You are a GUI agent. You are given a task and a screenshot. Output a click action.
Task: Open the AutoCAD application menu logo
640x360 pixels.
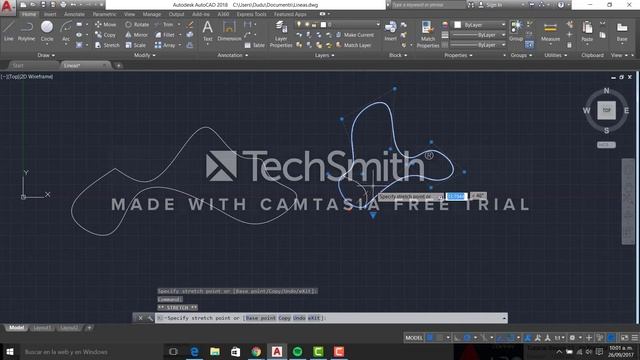point(7,7)
